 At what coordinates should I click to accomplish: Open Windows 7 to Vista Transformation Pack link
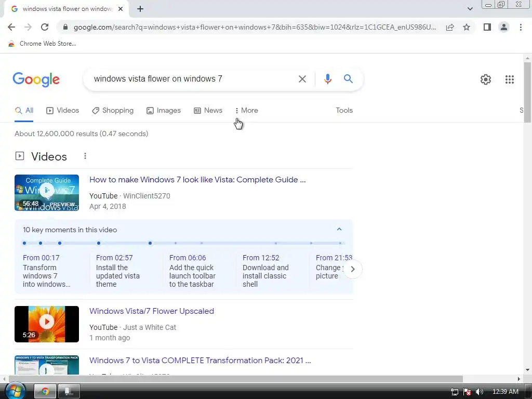point(200,361)
